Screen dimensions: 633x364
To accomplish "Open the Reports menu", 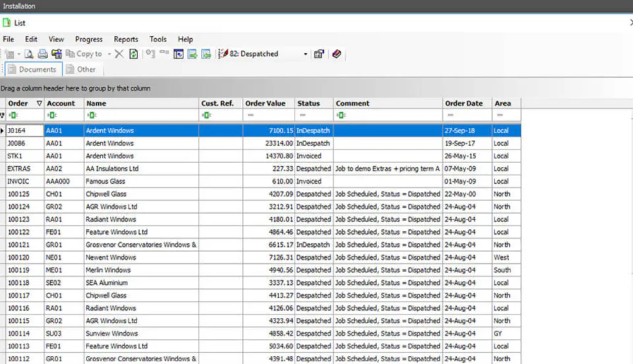I will 126,39.
